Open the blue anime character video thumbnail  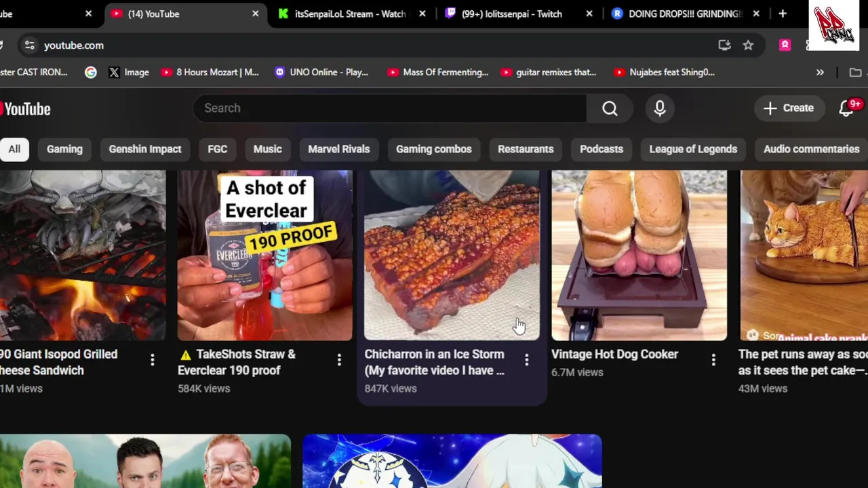tap(452, 461)
